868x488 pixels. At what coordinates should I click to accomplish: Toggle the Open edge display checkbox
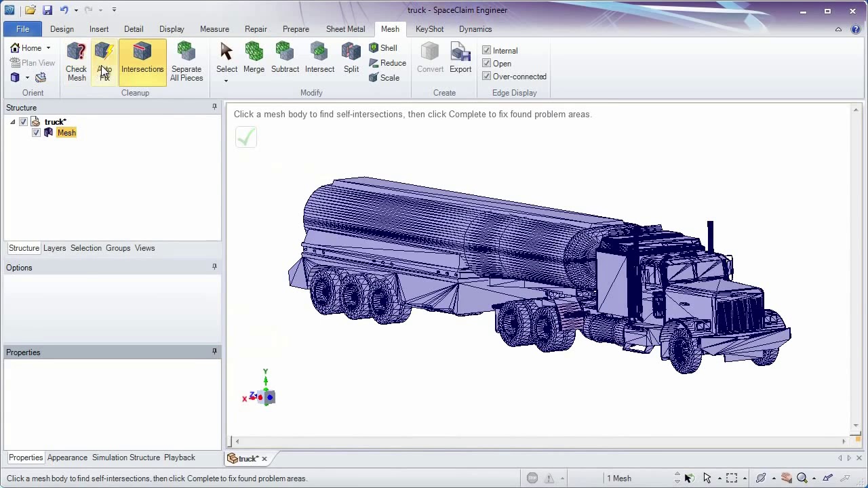point(486,64)
